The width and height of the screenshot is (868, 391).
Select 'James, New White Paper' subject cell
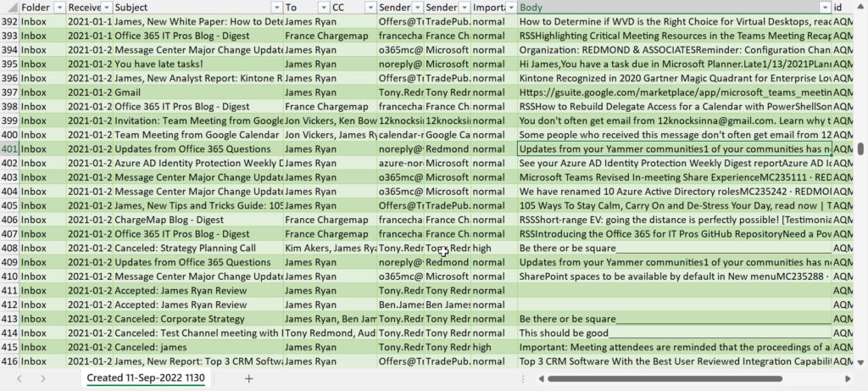pyautogui.click(x=198, y=21)
